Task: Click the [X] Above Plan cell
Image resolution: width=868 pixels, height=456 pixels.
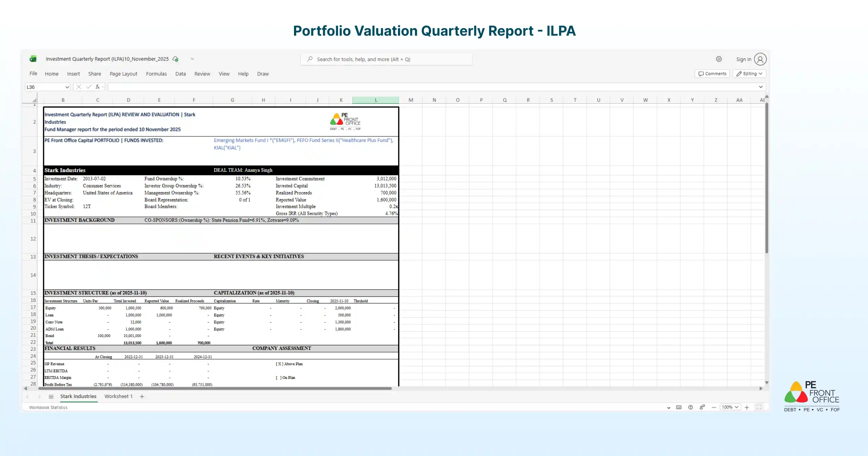Action: pyautogui.click(x=289, y=364)
